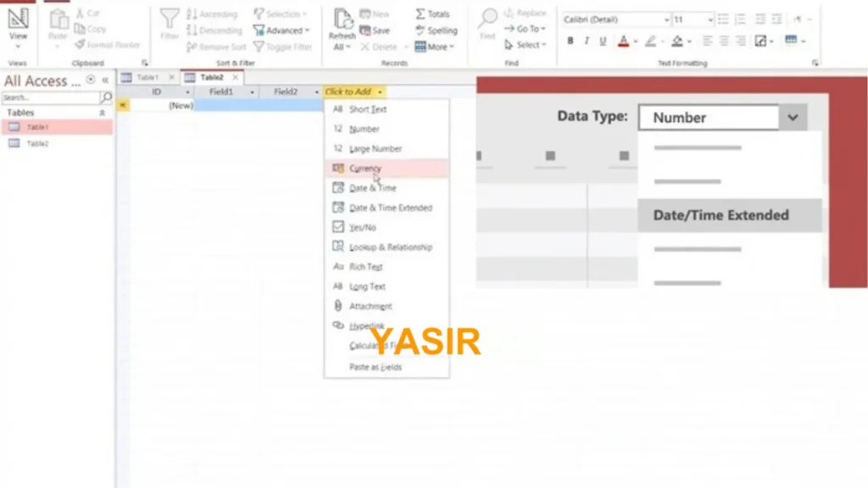Choose Number from field type menu
The width and height of the screenshot is (868, 488).
(387, 129)
